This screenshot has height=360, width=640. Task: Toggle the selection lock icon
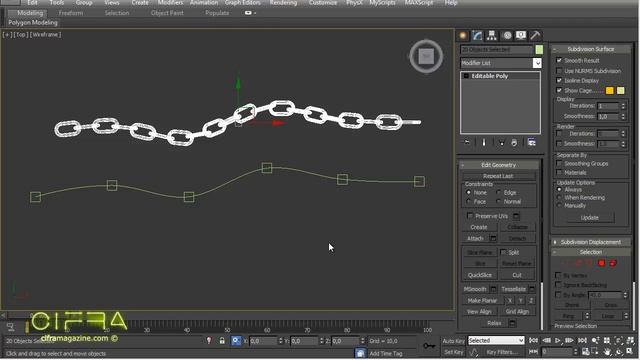(222, 340)
